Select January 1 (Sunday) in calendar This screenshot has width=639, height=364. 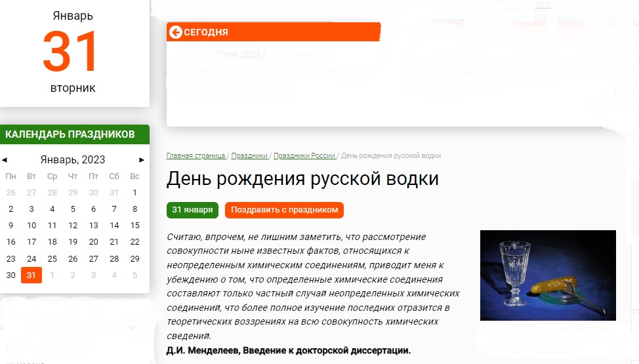click(134, 193)
